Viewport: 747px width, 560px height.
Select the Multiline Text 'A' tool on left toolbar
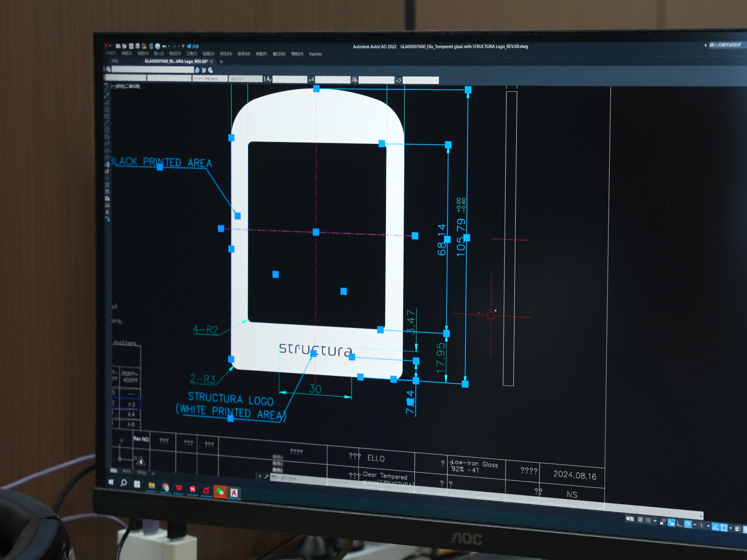[107, 212]
